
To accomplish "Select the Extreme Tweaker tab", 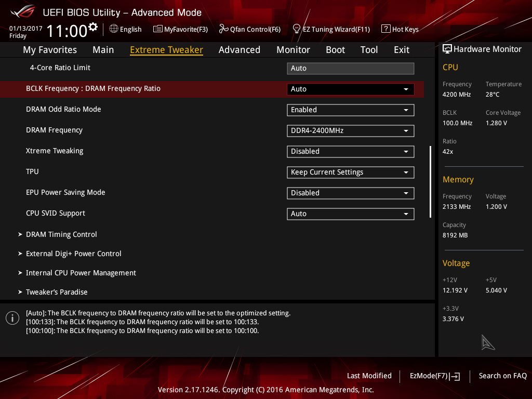I will (167, 50).
